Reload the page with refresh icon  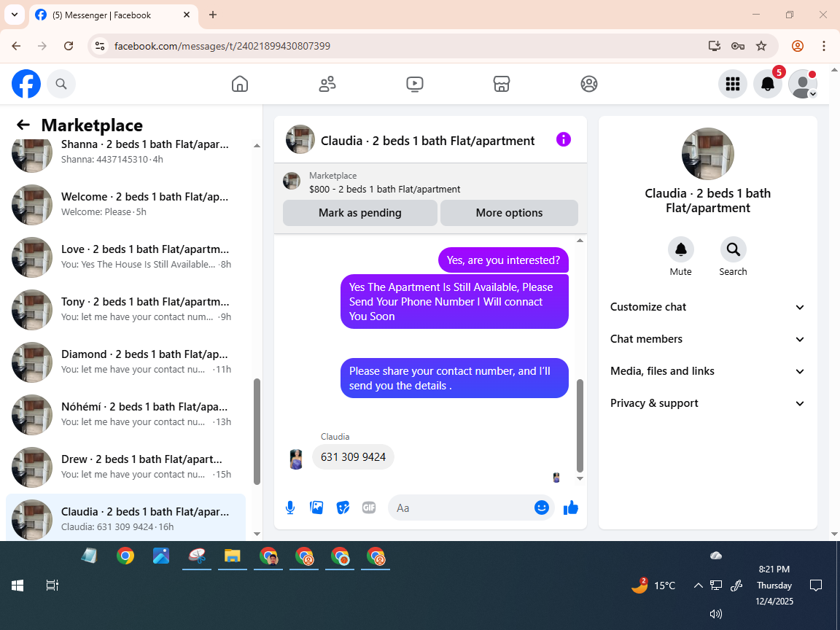pos(69,46)
